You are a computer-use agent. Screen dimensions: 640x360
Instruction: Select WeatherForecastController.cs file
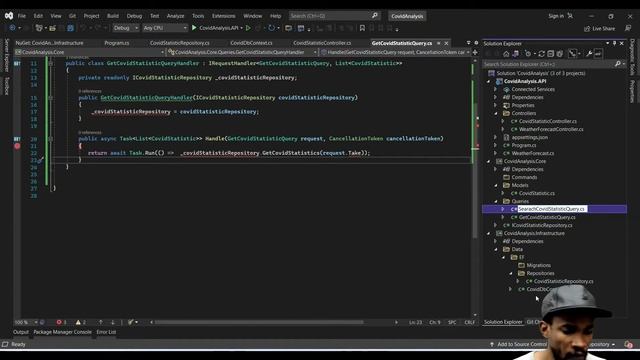coord(551,129)
